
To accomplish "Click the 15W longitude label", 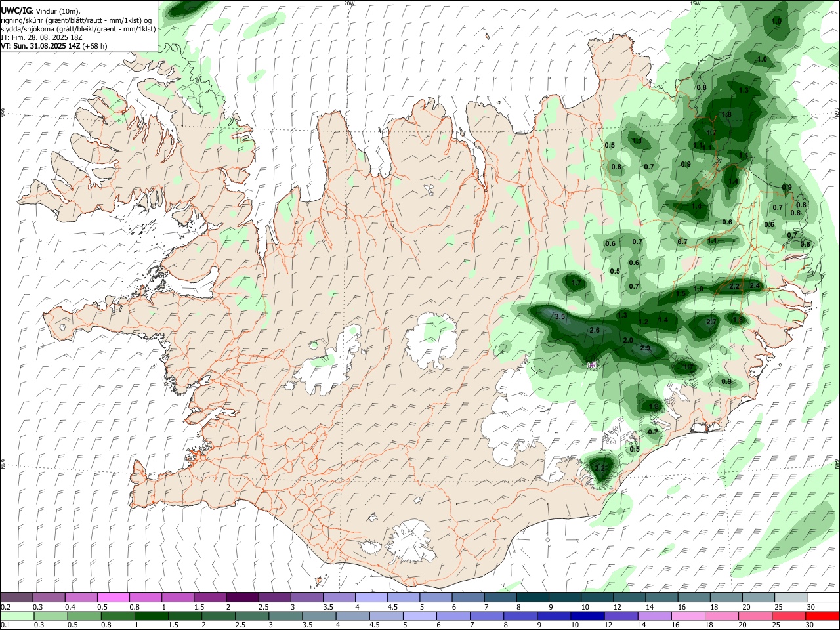I will pos(696,3).
